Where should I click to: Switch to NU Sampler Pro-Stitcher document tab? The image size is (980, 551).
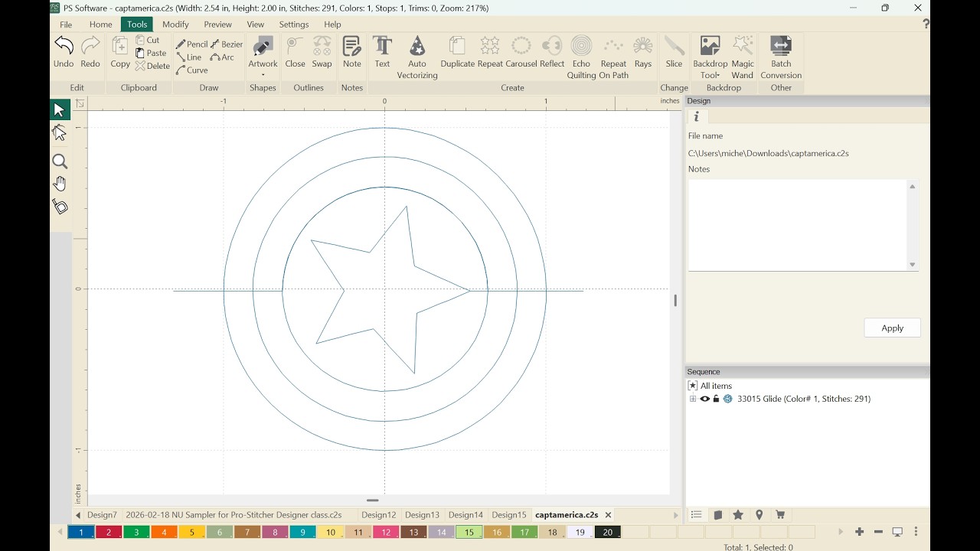pos(234,515)
